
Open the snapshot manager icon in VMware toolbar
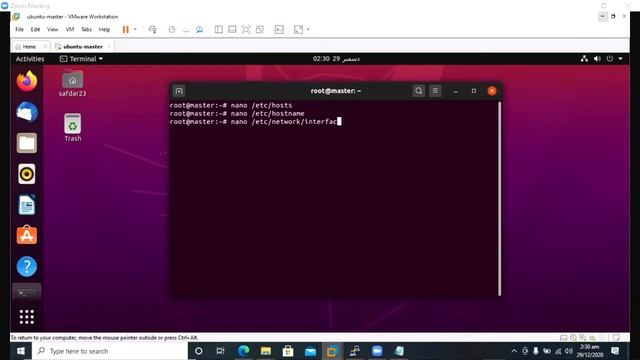click(x=199, y=29)
